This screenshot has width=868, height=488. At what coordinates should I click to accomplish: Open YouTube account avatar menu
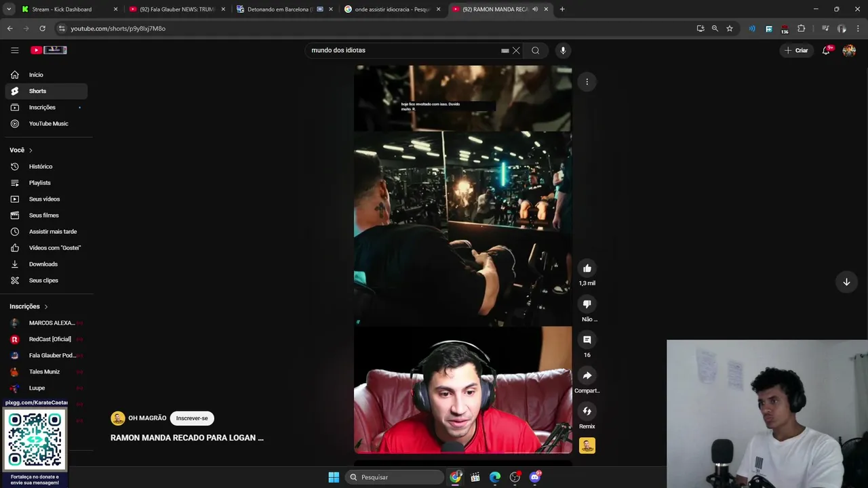pyautogui.click(x=849, y=50)
